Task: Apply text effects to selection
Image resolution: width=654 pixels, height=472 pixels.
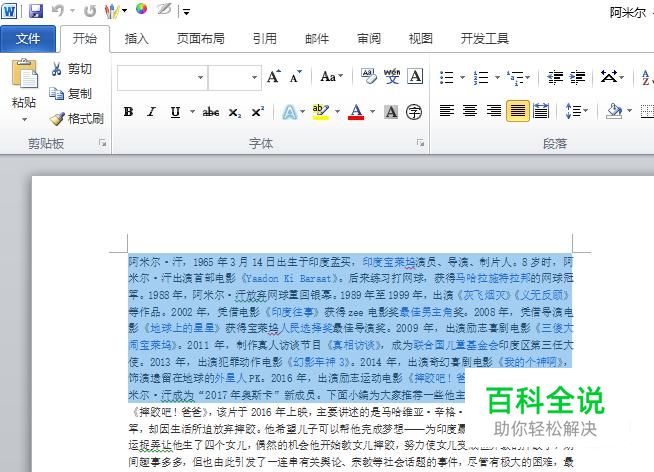Action: click(290, 112)
